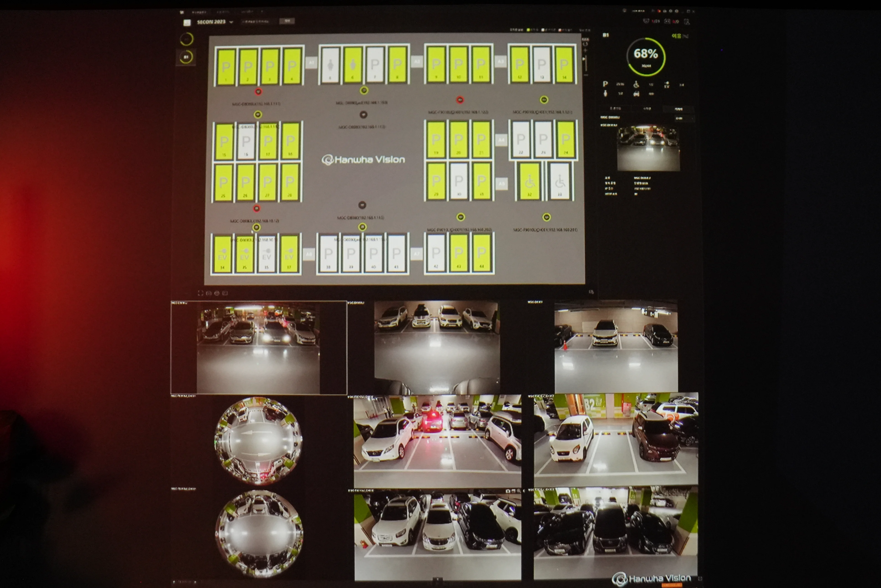This screenshot has width=881, height=588.
Task: Click the red camera marker below spaces 2 and 3
Action: 258,92
